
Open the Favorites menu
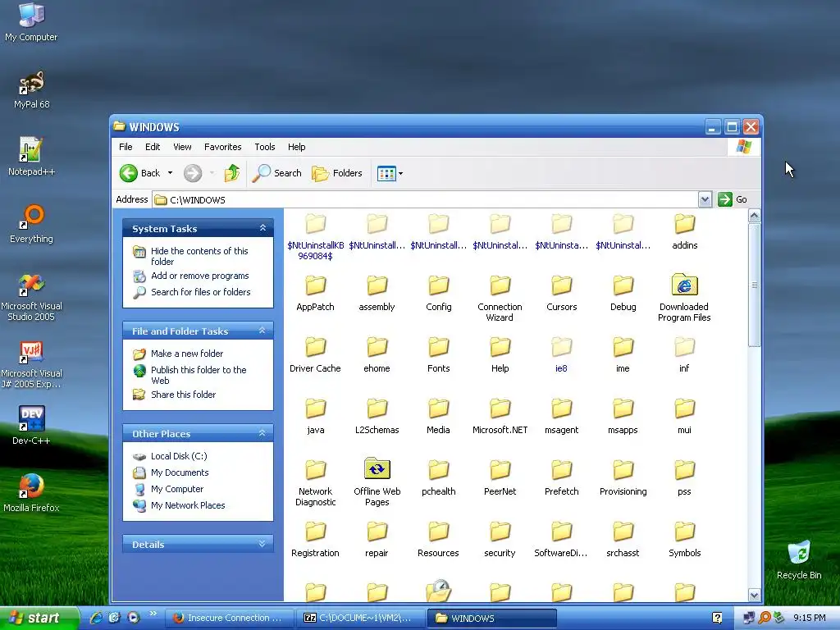point(223,147)
